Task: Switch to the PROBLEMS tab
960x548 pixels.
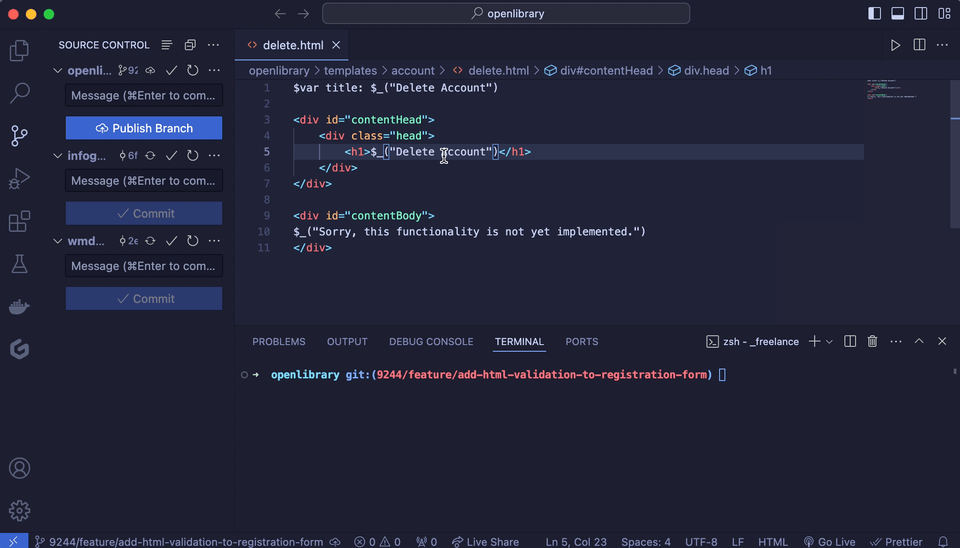Action: [x=279, y=342]
